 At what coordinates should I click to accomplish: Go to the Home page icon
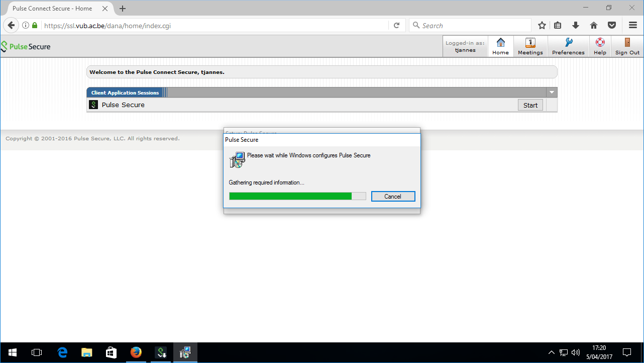(500, 43)
